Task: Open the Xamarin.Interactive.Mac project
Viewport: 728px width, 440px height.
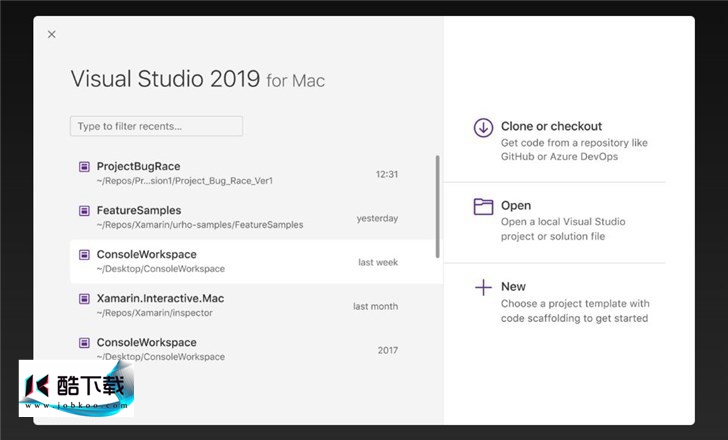Action: (x=255, y=305)
